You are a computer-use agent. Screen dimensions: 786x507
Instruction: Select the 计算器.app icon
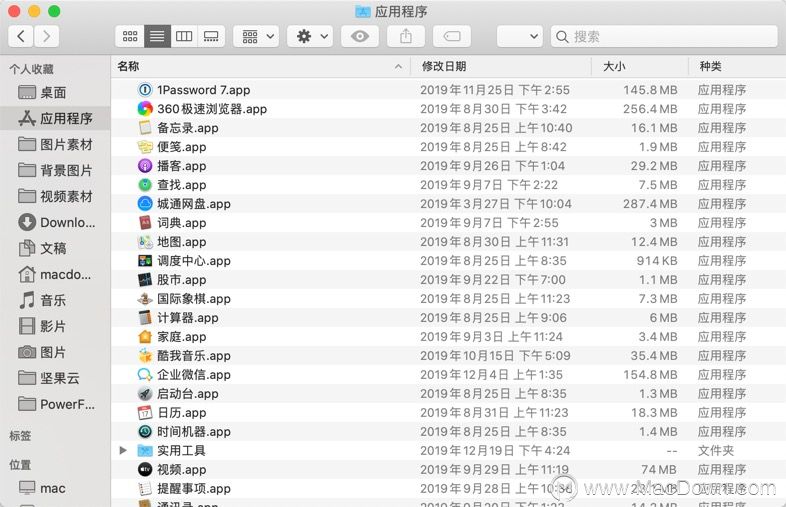point(145,317)
